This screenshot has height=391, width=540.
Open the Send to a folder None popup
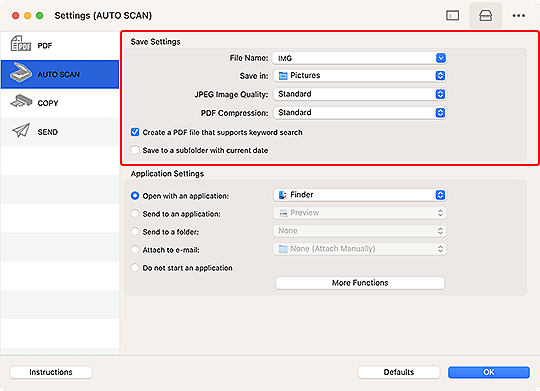pos(360,231)
